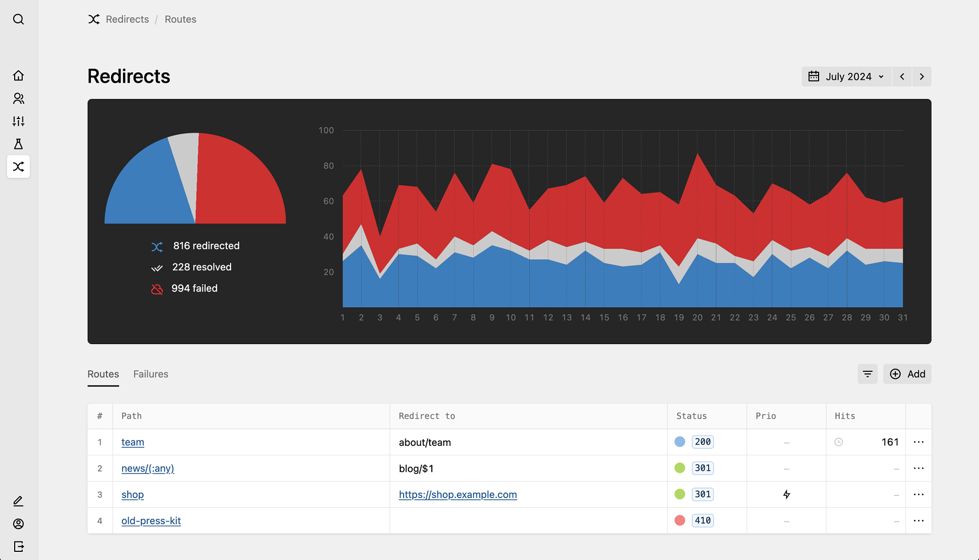Open options menu for team row
This screenshot has height=560, width=979.
click(x=919, y=442)
